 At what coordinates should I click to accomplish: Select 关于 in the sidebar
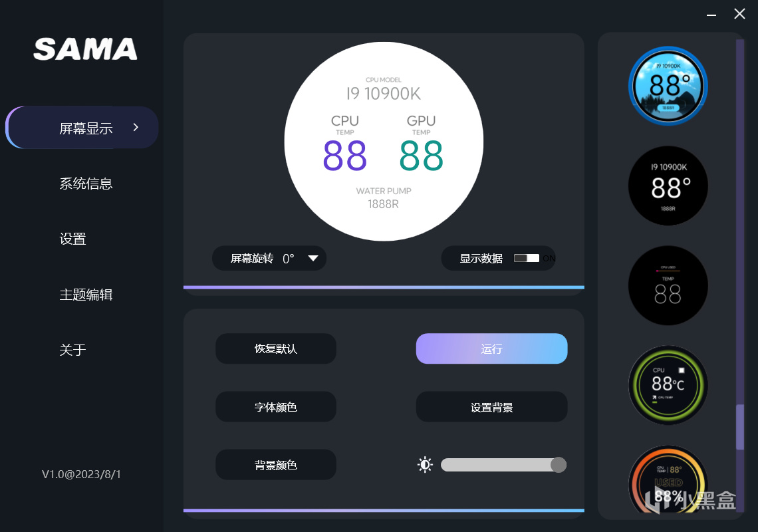coord(73,350)
